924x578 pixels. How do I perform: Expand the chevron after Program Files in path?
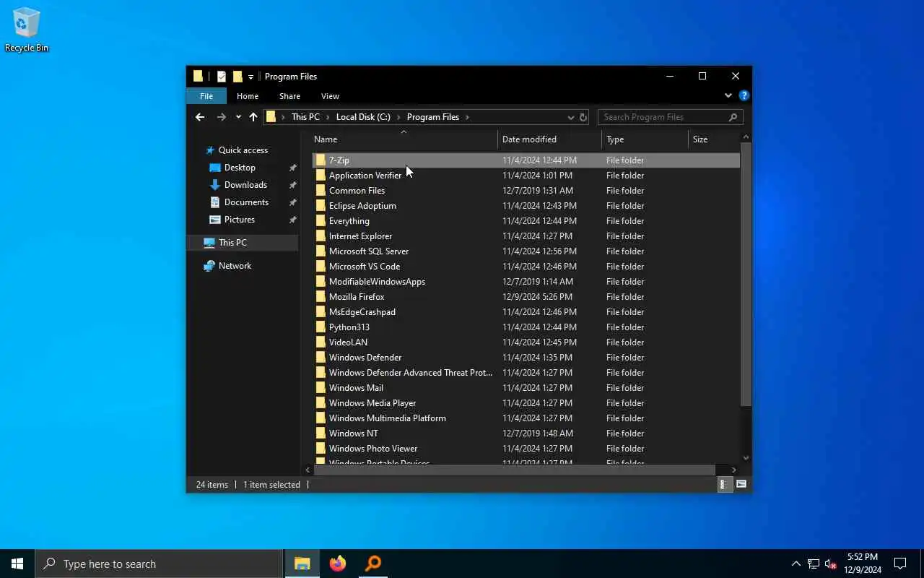coord(467,117)
